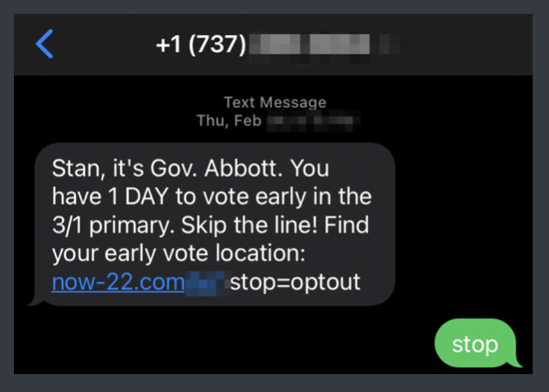Click the "stop=optout" text

coord(294,282)
